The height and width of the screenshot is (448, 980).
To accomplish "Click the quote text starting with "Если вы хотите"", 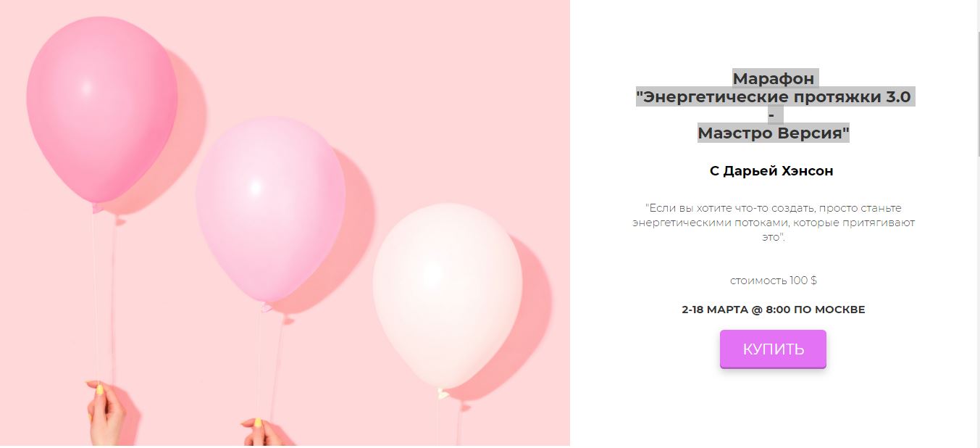I will coord(773,223).
